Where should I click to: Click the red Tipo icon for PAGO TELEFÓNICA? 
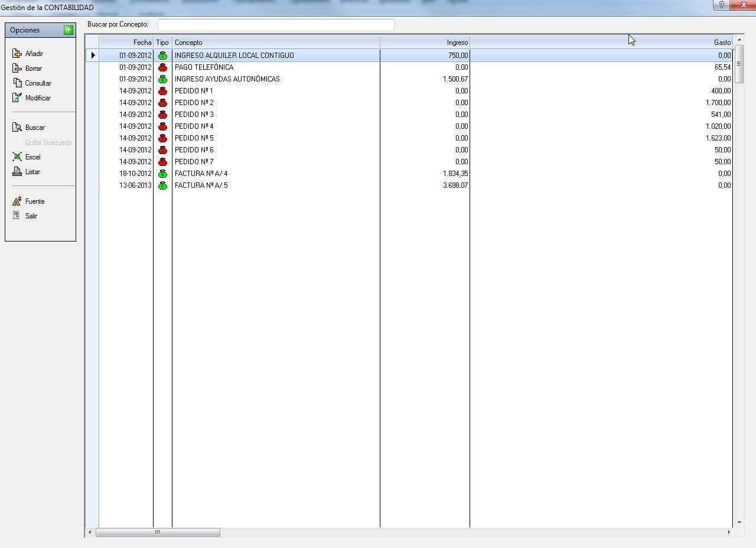point(162,67)
